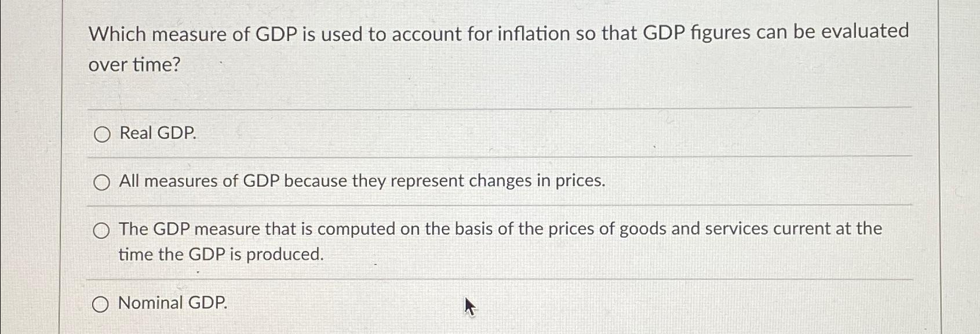Click the radio button for the second option

102,183
